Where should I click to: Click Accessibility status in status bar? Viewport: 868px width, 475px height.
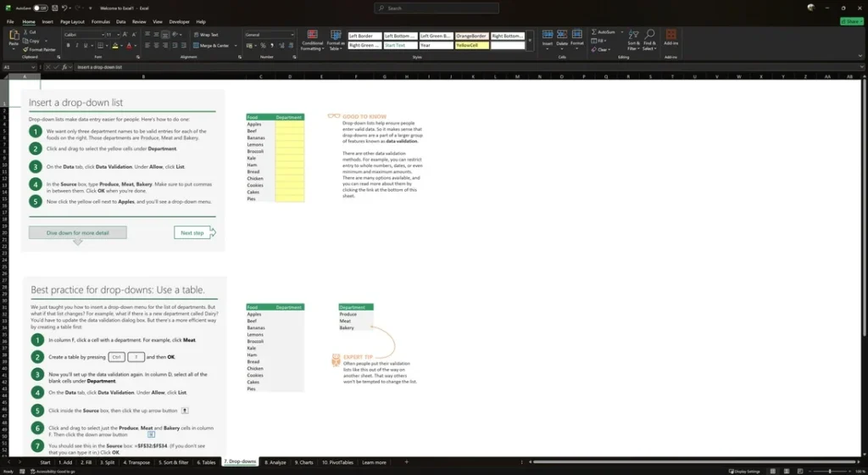[x=53, y=472]
